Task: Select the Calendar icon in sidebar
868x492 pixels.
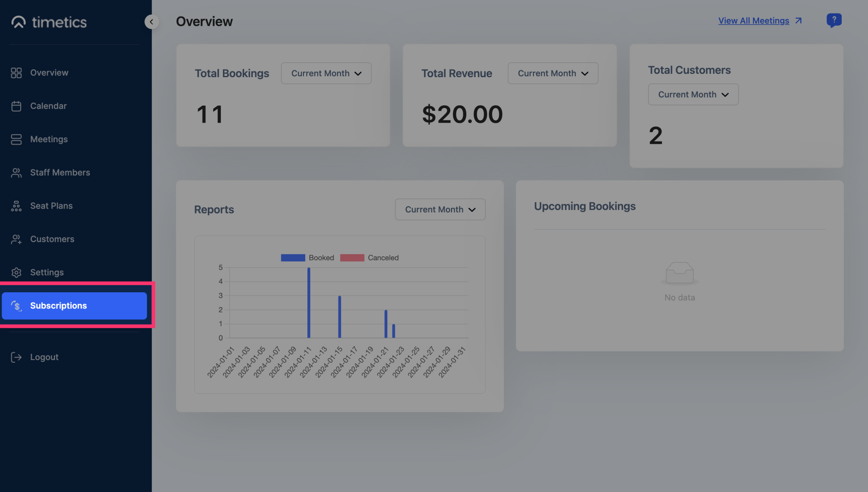Action: click(16, 106)
